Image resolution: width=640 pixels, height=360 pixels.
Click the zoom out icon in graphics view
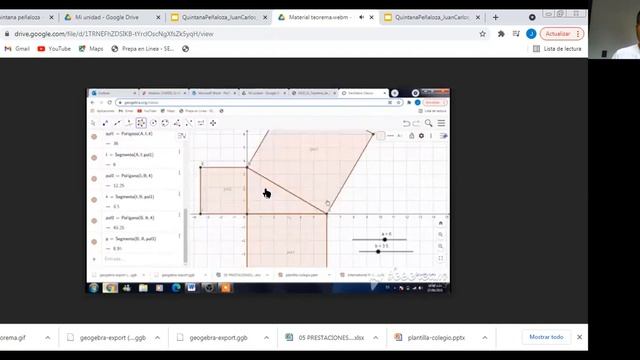(440, 246)
